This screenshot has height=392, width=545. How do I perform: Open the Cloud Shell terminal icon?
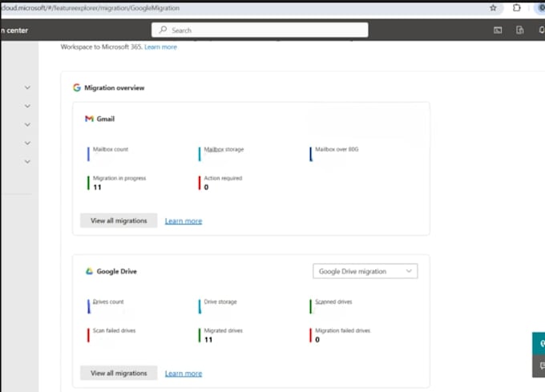click(x=498, y=30)
